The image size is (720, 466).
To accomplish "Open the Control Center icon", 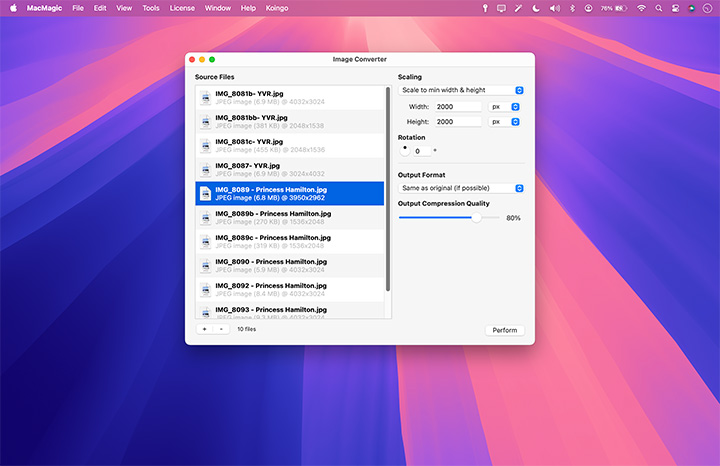I will (675, 8).
